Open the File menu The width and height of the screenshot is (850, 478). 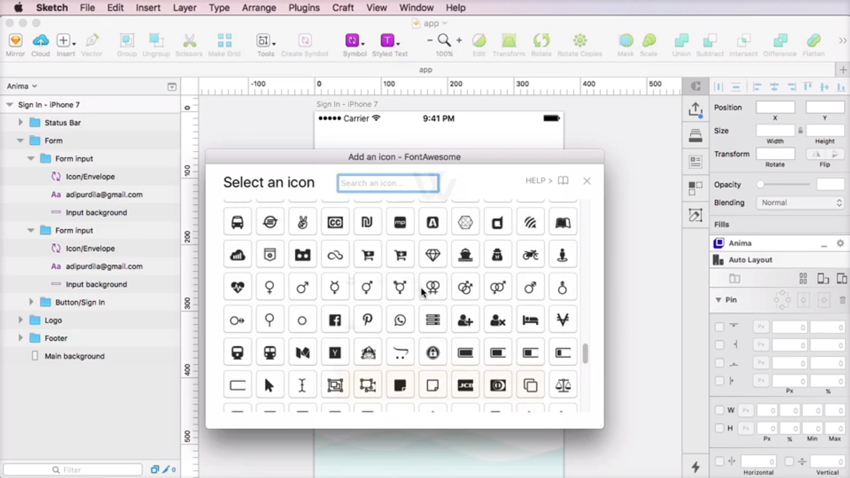[87, 8]
